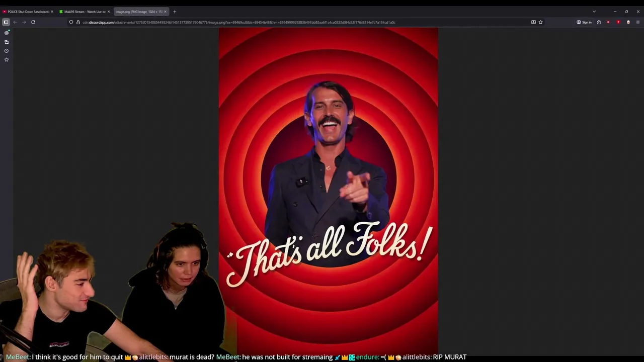644x362 pixels.
Task: Open a new tab with plus button
Action: click(175, 12)
